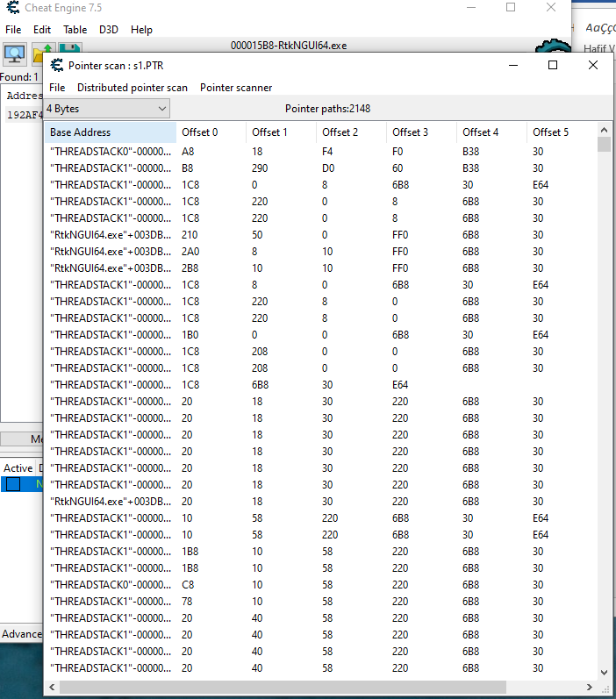The width and height of the screenshot is (616, 699).
Task: Click vertical scrollbar down arrow
Action: click(x=604, y=673)
